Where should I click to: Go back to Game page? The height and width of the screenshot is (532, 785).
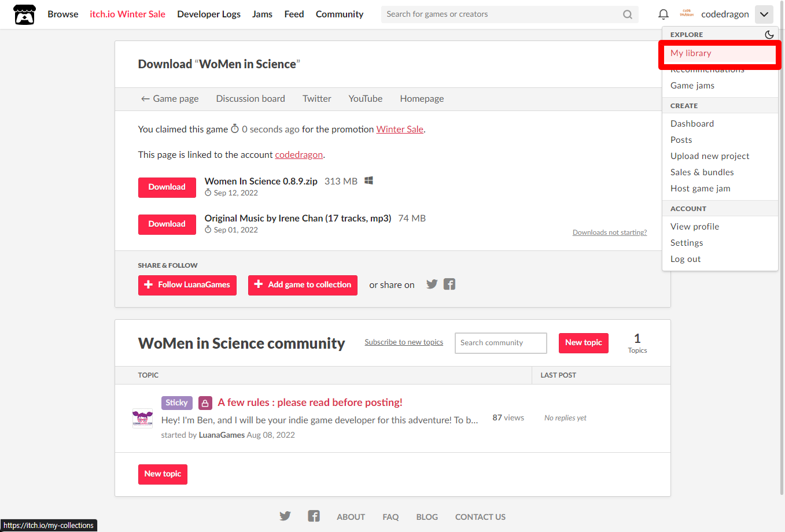coord(169,99)
